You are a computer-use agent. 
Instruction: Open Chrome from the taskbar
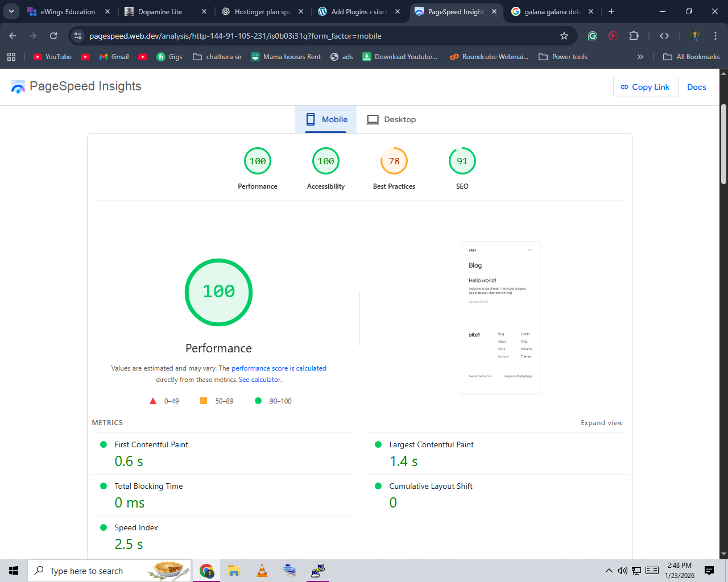point(206,571)
